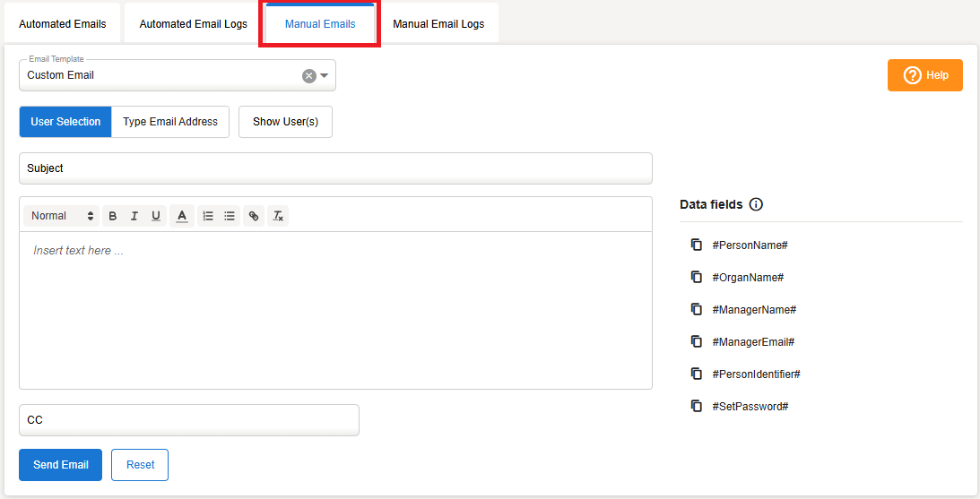Image resolution: width=980 pixels, height=499 pixels.
Task: Switch to Type Email Address mode
Action: pos(170,122)
